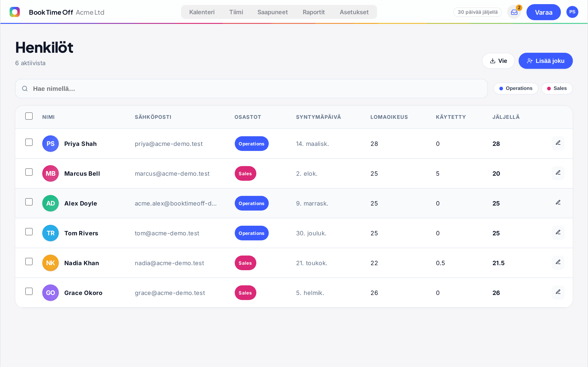Focus the Hae nimellä search field
The width and height of the screenshot is (588, 367).
251,89
